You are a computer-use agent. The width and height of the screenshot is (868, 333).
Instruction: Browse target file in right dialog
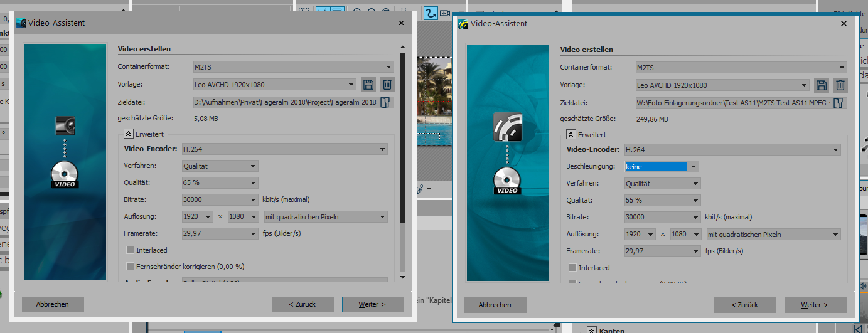point(840,103)
